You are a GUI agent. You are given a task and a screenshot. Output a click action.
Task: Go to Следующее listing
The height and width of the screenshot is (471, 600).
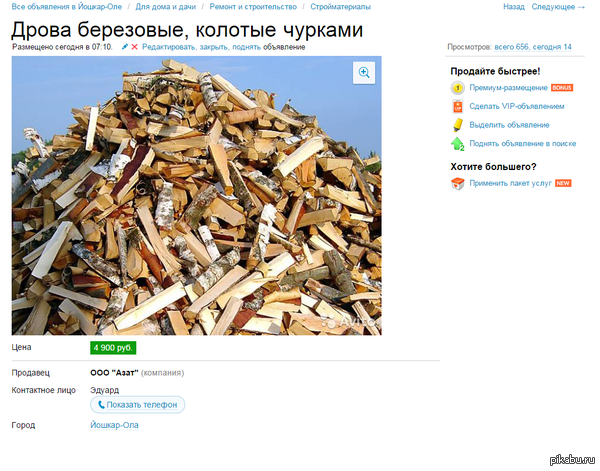(x=558, y=7)
